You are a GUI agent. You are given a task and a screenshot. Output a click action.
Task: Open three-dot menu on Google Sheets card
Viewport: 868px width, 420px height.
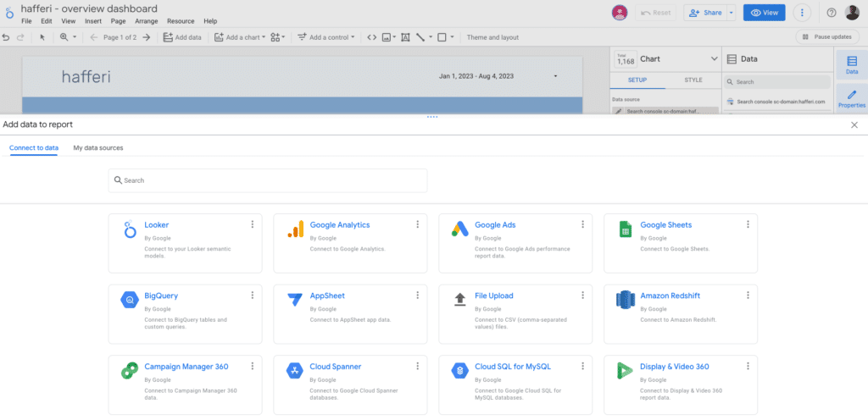[x=748, y=224]
